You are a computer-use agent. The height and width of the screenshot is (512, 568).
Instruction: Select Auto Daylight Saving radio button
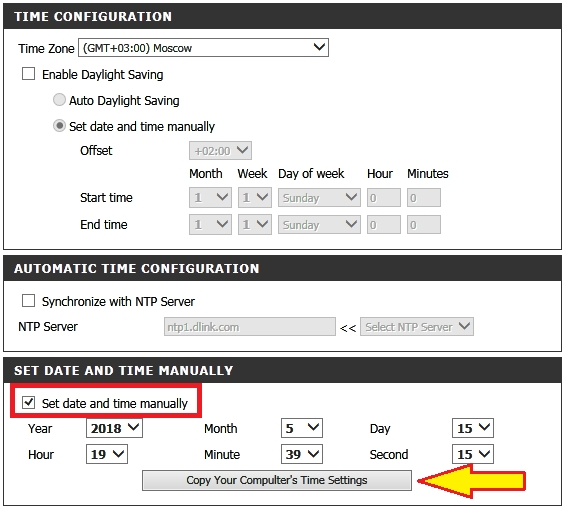(x=59, y=100)
